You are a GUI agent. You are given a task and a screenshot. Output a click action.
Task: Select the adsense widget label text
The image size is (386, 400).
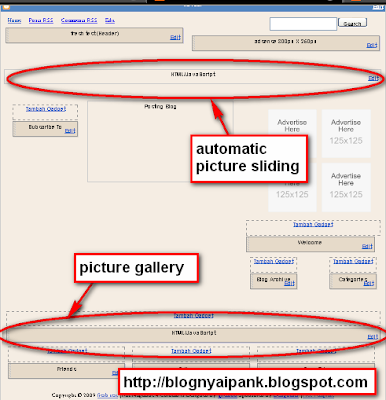pos(285,41)
